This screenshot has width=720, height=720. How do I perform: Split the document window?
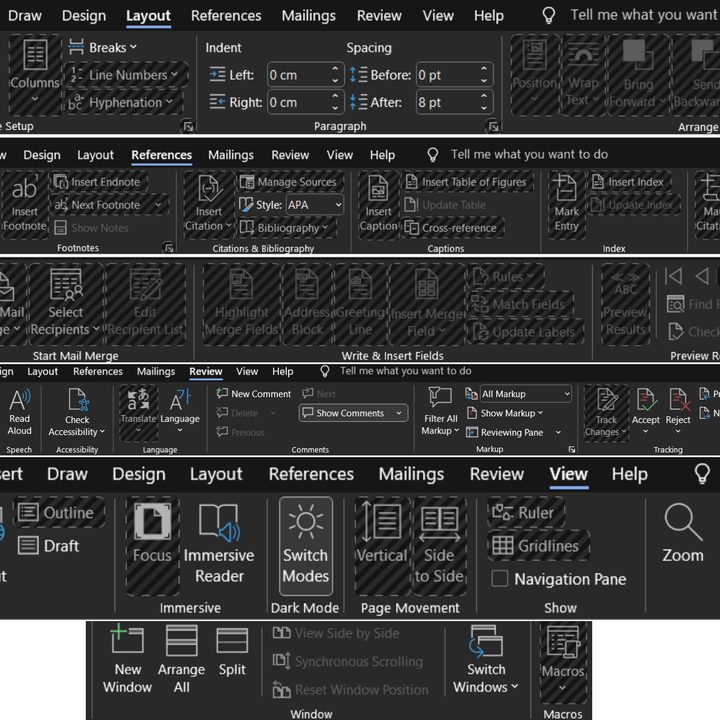point(232,651)
